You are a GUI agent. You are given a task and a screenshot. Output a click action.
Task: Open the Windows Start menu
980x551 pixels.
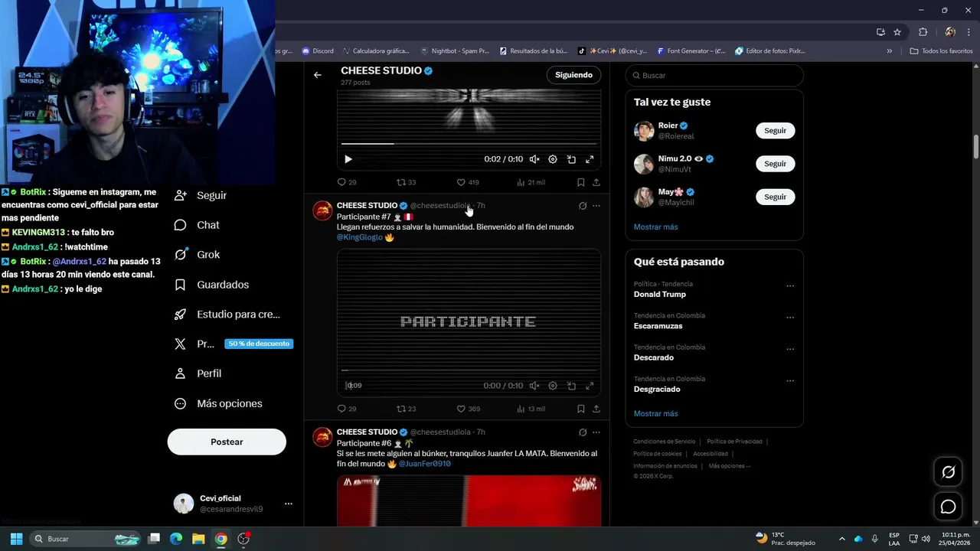pyautogui.click(x=16, y=539)
